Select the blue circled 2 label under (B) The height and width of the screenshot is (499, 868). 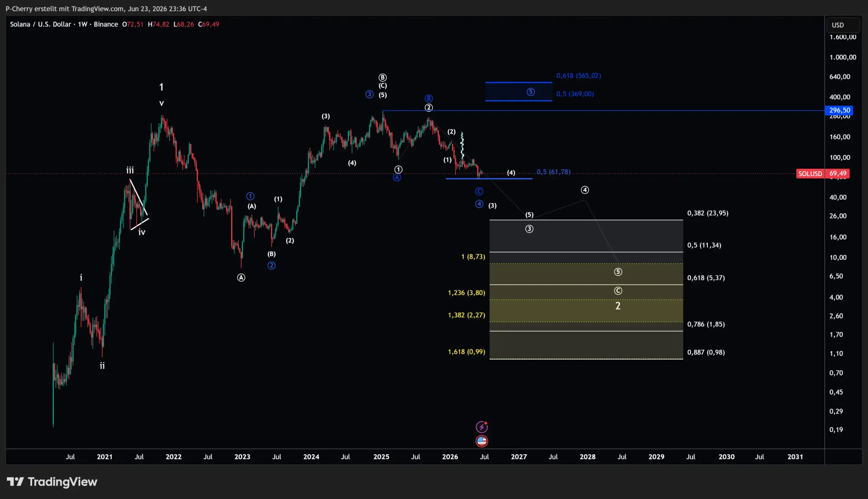272,266
